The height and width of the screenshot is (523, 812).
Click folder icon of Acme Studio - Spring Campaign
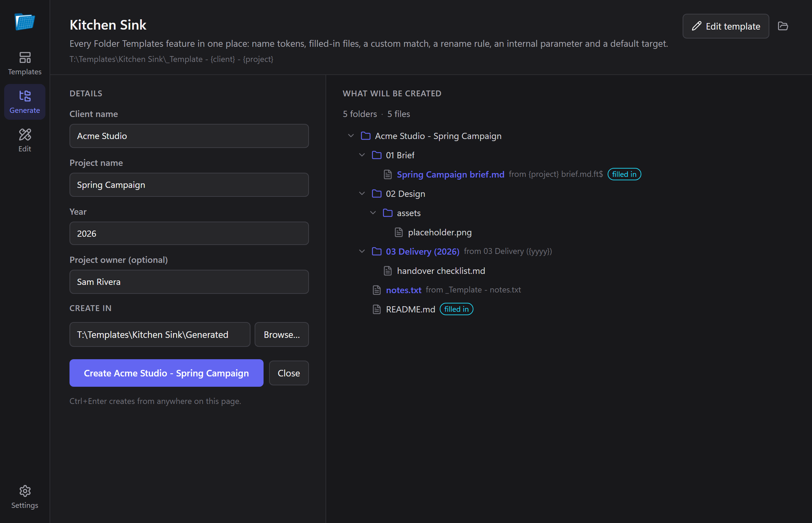click(365, 136)
